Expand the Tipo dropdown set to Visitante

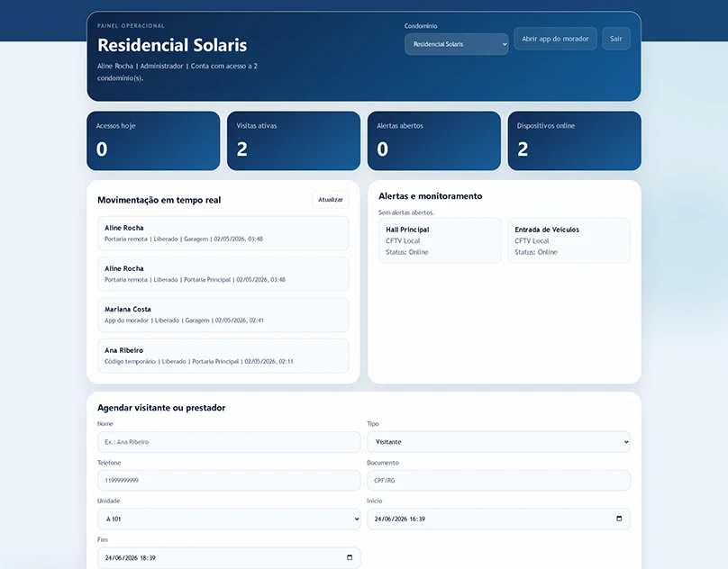point(498,442)
